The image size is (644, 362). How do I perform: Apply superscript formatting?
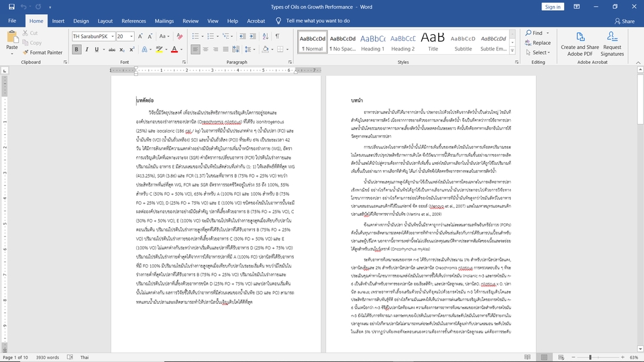tap(132, 50)
